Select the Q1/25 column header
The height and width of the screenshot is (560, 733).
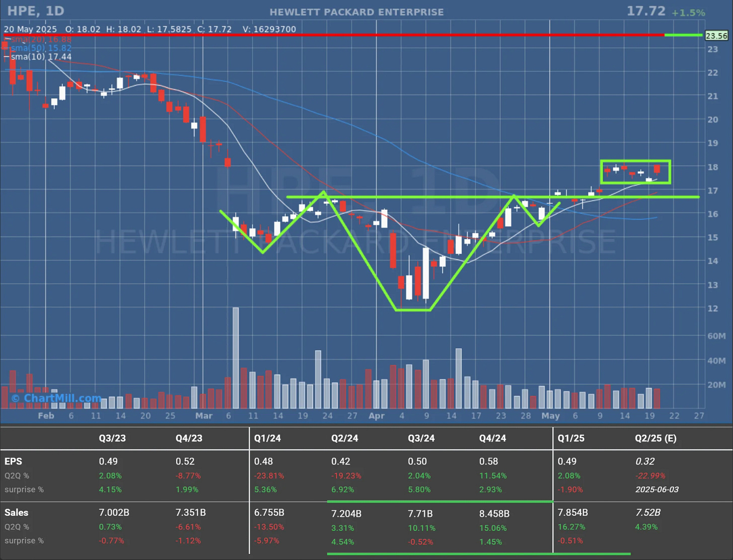(x=571, y=438)
